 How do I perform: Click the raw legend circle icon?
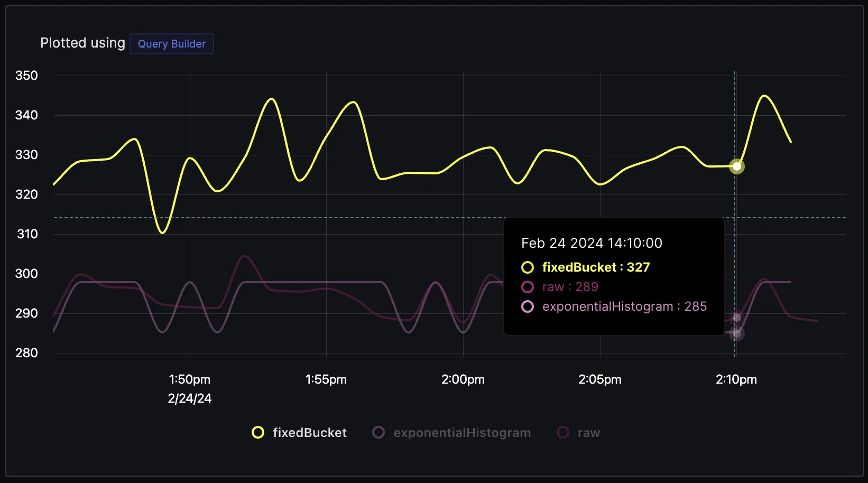point(564,433)
